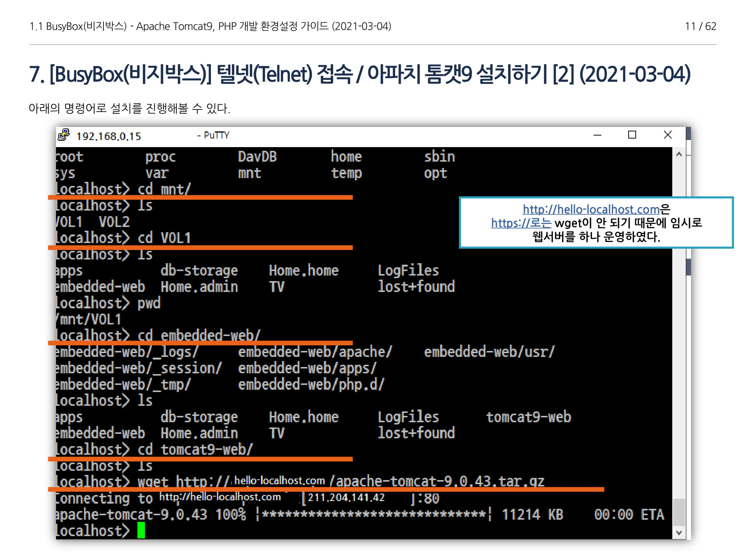Open the http://hello-localhost.com link
747x560 pixels.
tap(591, 209)
